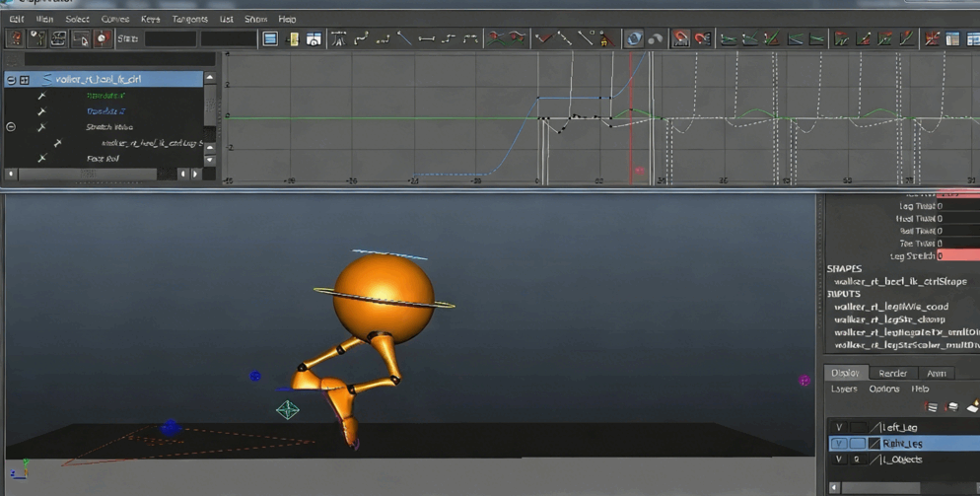Select walker_rt_legStr_clamp input node
Viewport: 980px width, 496px height.
coord(889,319)
